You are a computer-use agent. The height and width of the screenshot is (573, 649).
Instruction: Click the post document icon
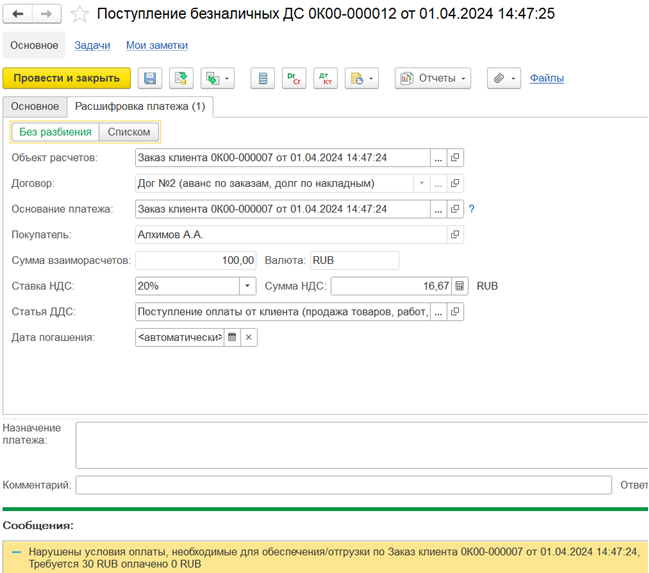181,78
